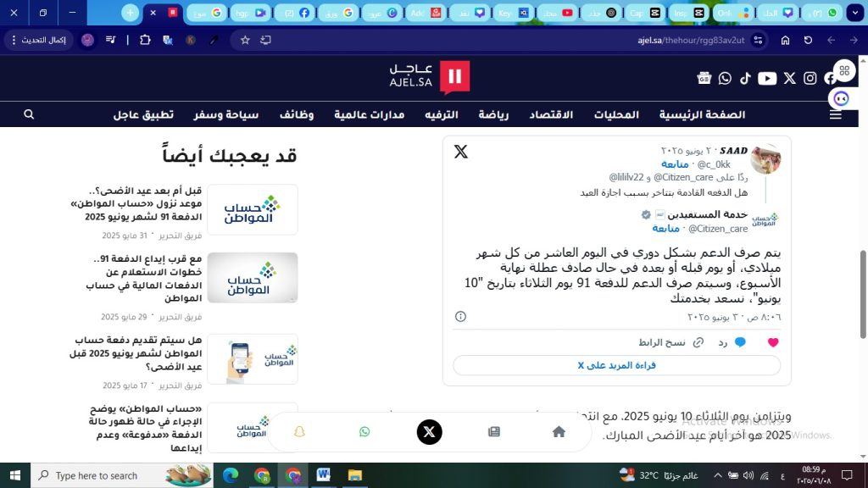Open the Ajel YouTube channel icon

click(x=767, y=78)
